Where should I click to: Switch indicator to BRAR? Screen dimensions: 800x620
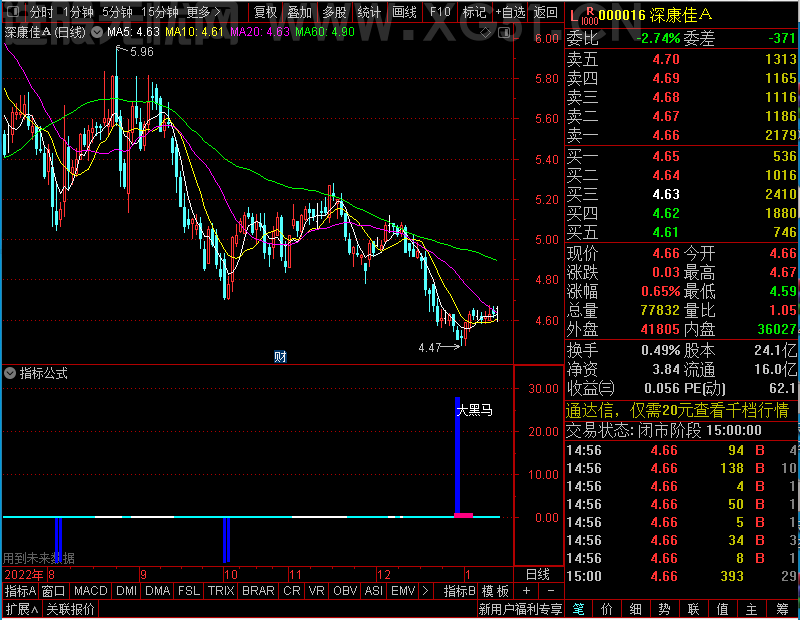pos(258,591)
